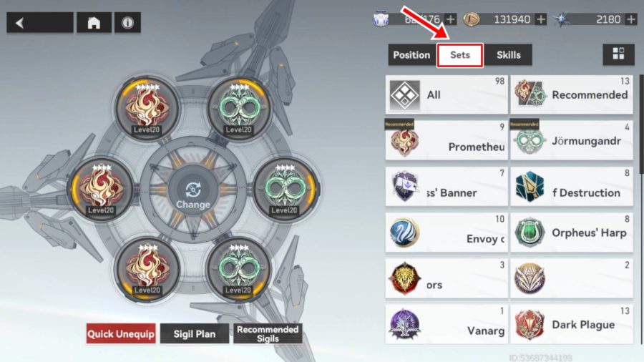Image resolution: width=644 pixels, height=362 pixels.
Task: Select the five-star Prometheus sigil slot
Action: point(147,108)
